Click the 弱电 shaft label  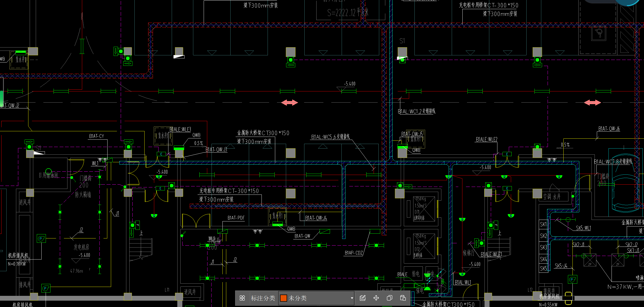[x=416, y=274]
